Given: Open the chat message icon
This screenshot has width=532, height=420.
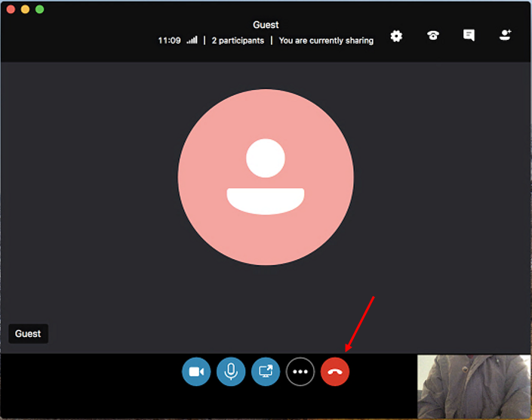Looking at the screenshot, I should click(469, 36).
